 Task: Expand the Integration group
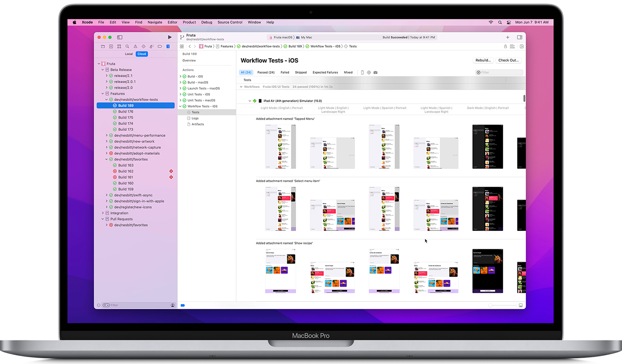pyautogui.click(x=103, y=213)
